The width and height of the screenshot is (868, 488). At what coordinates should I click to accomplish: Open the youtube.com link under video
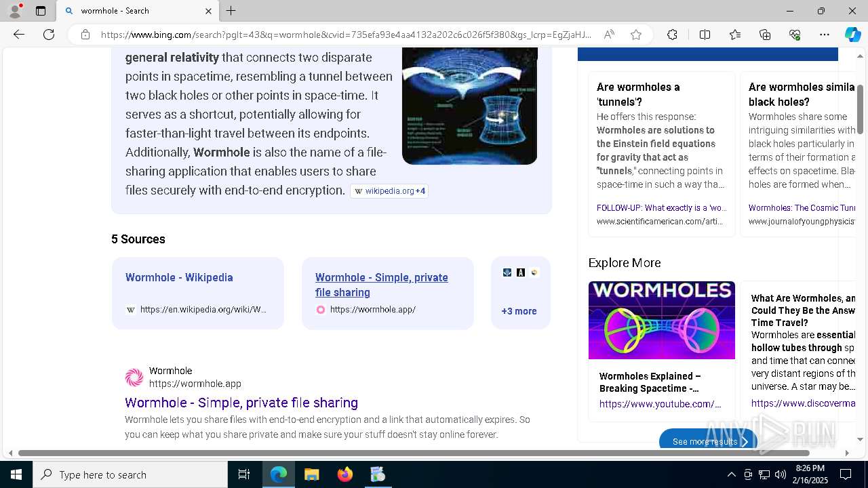[660, 404]
